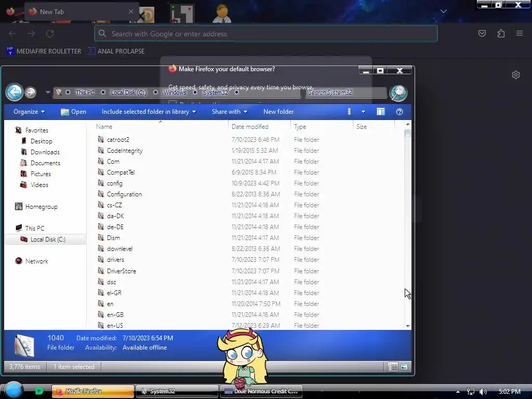Select the da-DK folder icon
Screen dimensions: 532x399
(101, 216)
